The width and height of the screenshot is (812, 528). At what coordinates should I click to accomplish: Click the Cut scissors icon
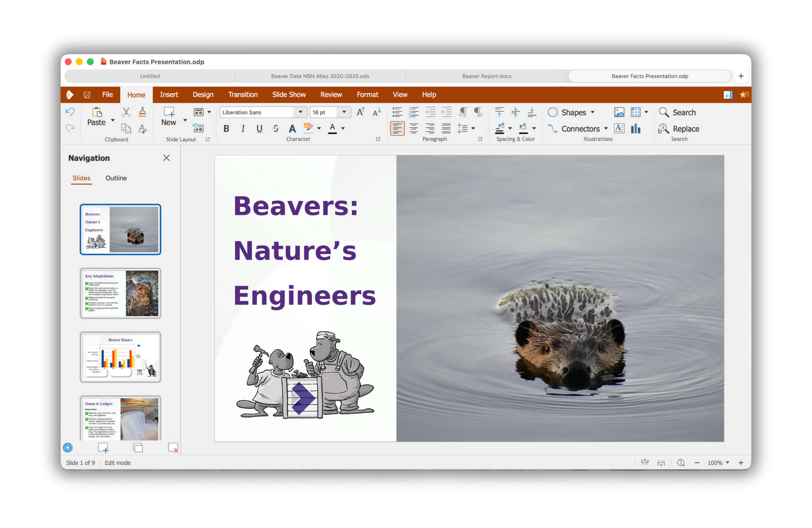pyautogui.click(x=126, y=112)
